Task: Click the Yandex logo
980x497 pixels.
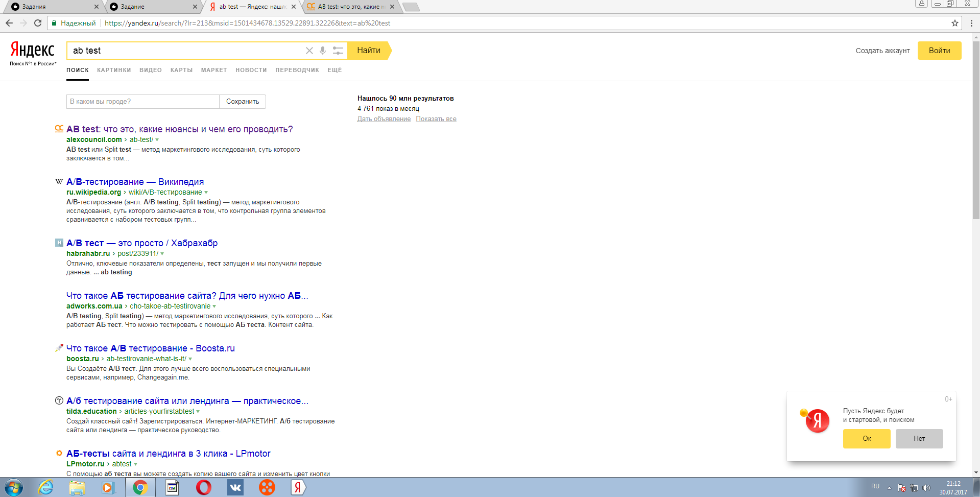Action: pyautogui.click(x=32, y=50)
